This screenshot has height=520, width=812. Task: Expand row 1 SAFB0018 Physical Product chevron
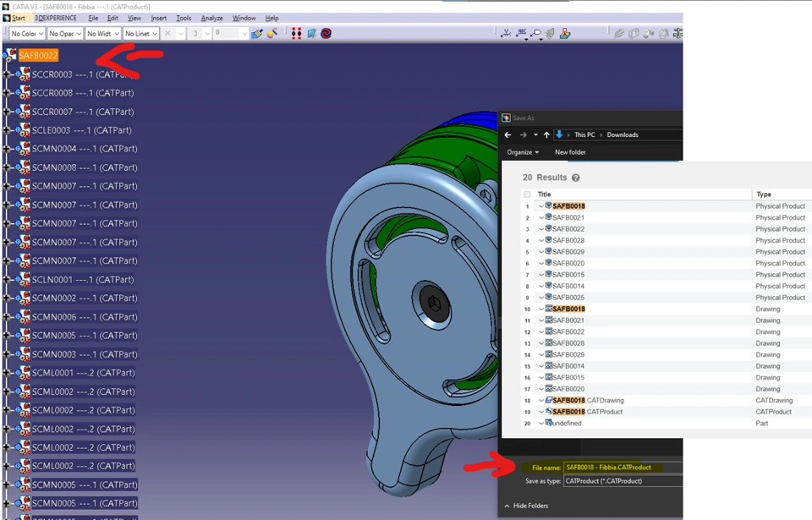tap(541, 206)
